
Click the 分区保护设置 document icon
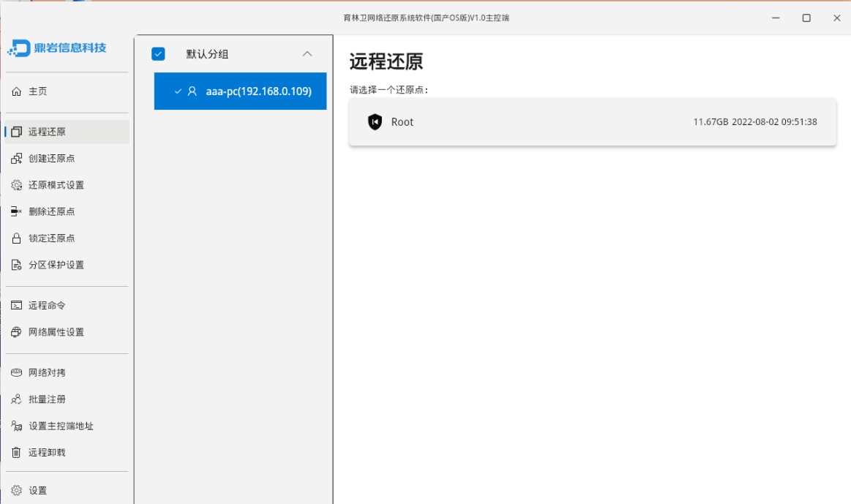[x=17, y=265]
